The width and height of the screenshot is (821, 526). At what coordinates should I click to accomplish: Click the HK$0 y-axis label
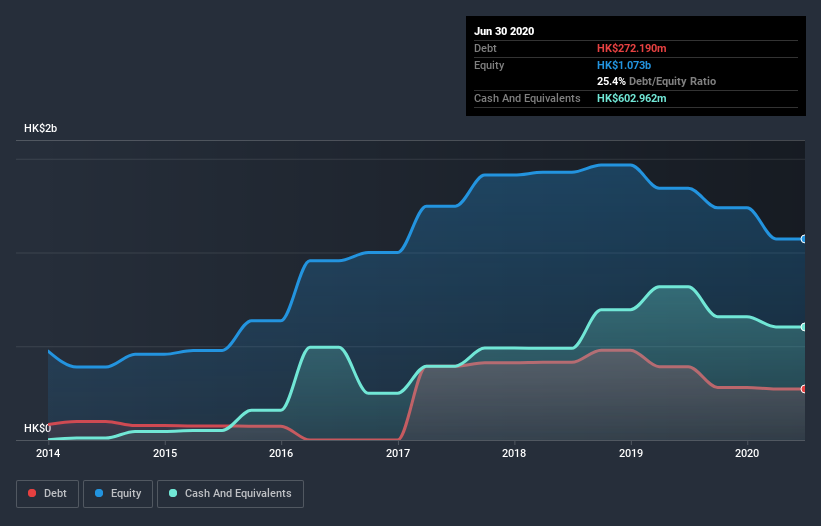[37, 429]
